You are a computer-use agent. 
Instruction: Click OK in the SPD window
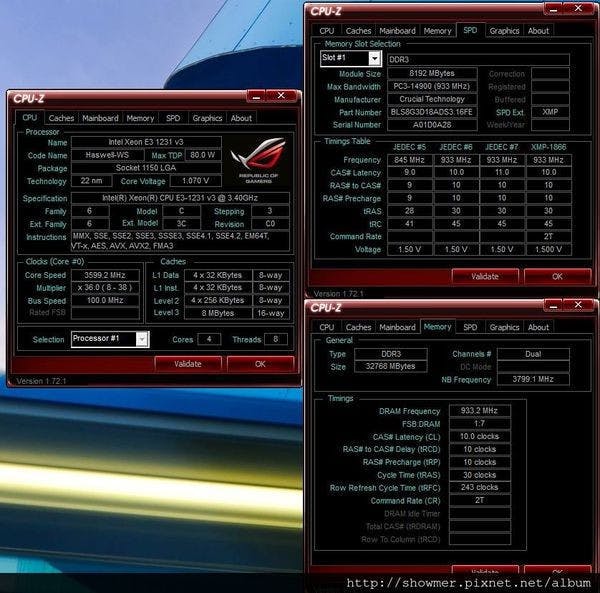pos(557,276)
